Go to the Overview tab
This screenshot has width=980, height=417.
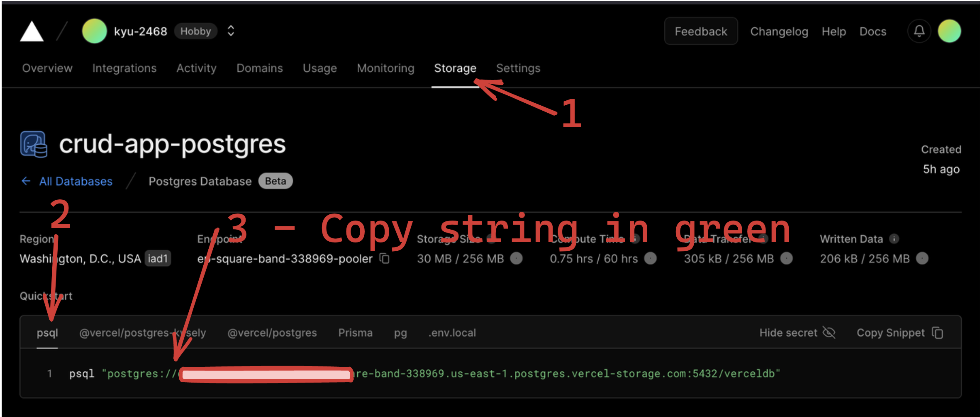tap(47, 68)
